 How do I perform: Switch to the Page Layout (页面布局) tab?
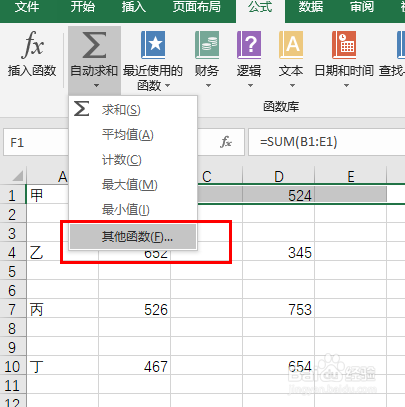click(x=196, y=7)
